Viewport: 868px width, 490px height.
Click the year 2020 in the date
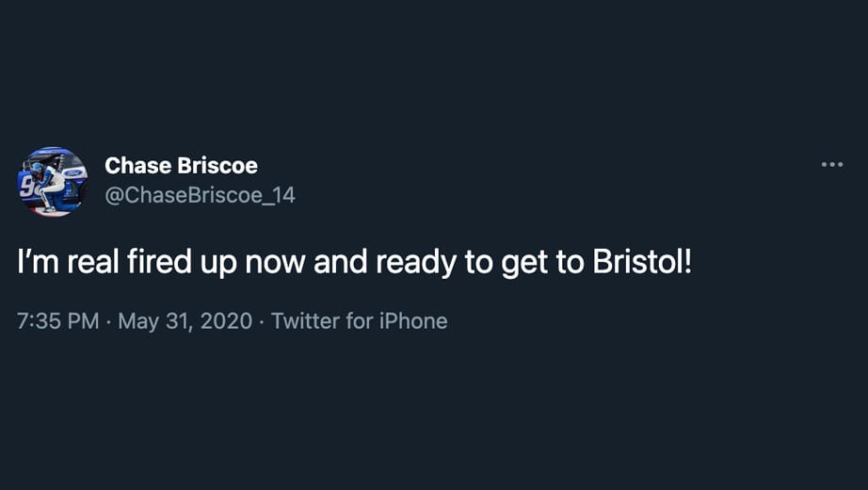(x=226, y=321)
